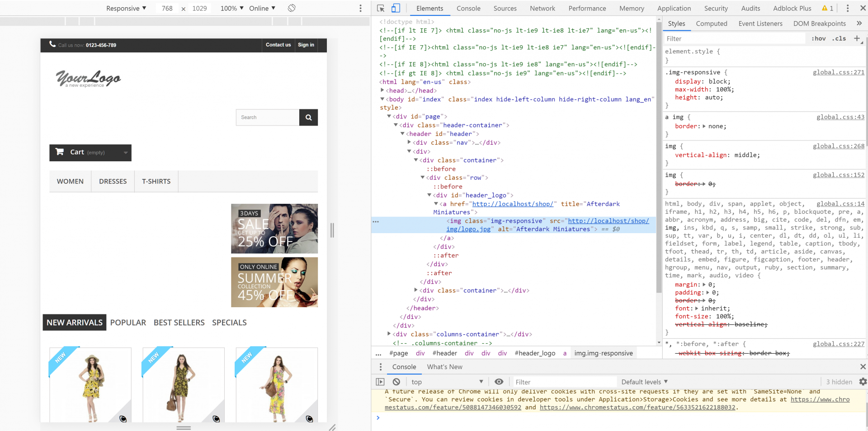Open the Computed styles tab
Image resolution: width=868 pixels, height=431 pixels.
(x=712, y=23)
